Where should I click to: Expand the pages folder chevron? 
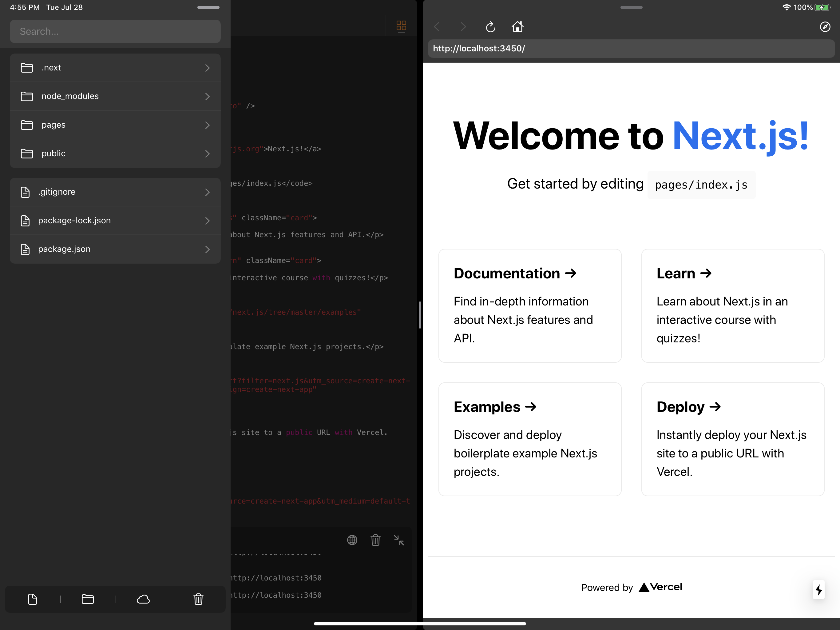point(207,125)
